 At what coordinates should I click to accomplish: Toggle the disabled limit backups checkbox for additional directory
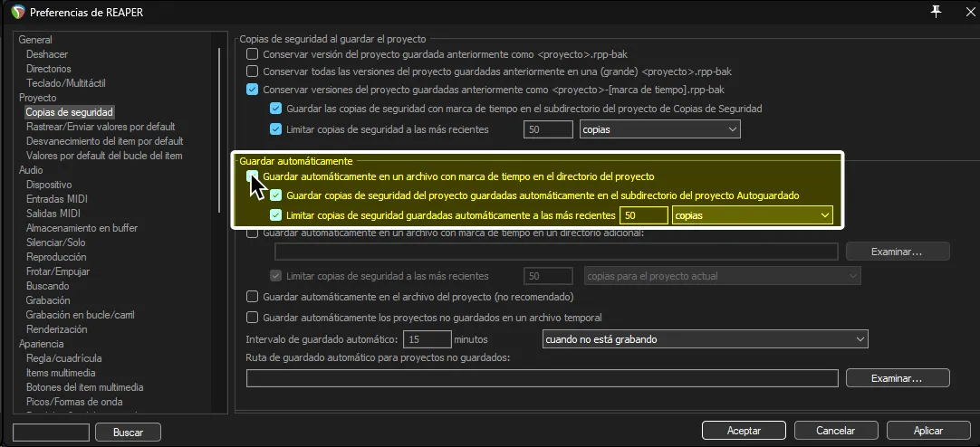(275, 275)
